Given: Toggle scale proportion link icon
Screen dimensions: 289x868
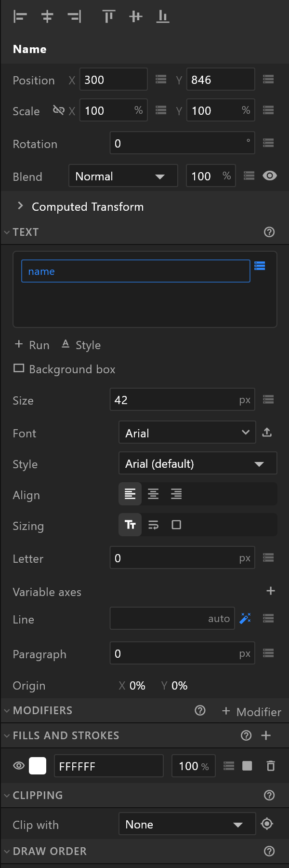Looking at the screenshot, I should (x=58, y=110).
